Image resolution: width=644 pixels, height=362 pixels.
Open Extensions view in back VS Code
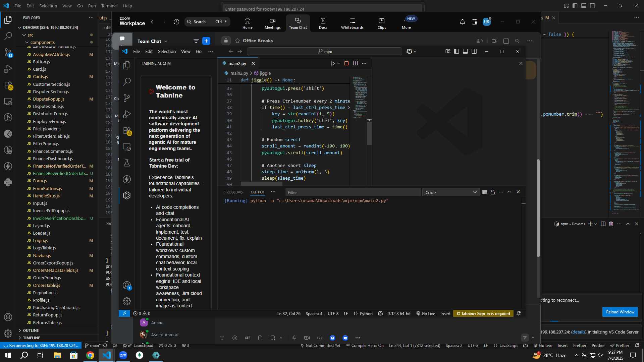click(x=8, y=85)
